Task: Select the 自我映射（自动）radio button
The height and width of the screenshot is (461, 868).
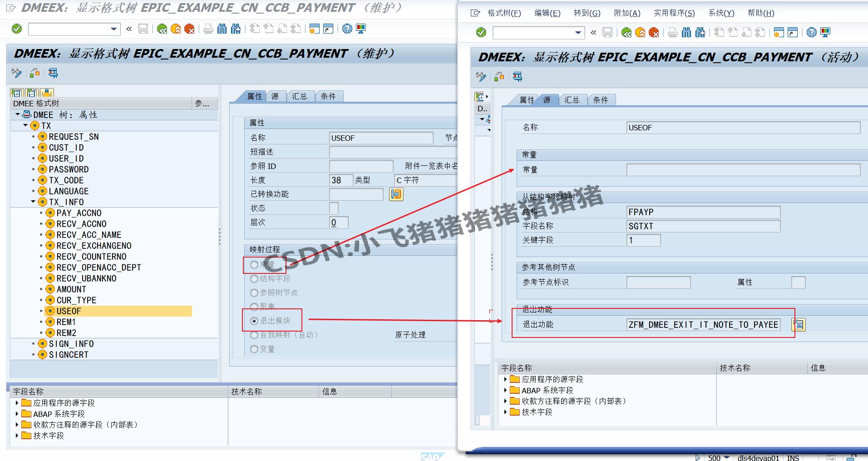Action: [254, 335]
